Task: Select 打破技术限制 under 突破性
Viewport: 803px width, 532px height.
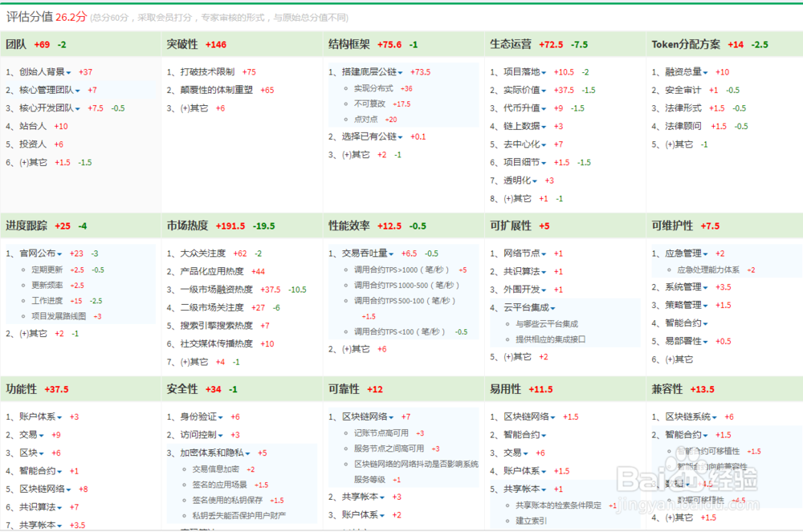Action: 207,72
